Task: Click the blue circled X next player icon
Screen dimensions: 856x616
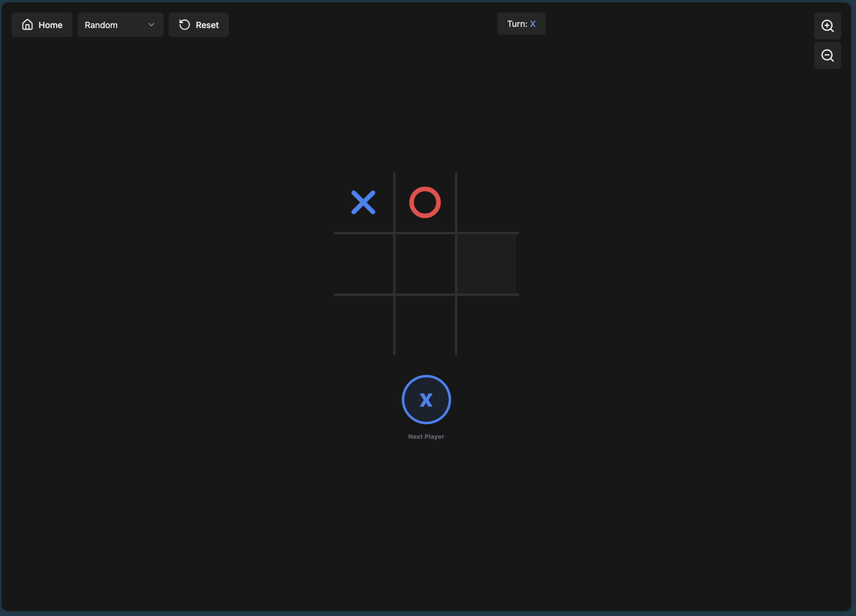Action: click(x=426, y=399)
